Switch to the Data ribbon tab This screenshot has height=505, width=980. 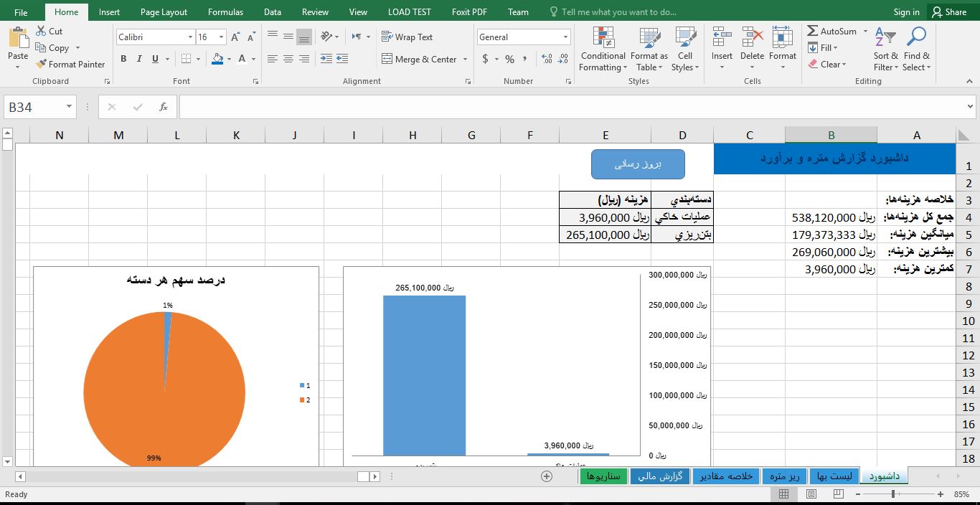tap(272, 11)
